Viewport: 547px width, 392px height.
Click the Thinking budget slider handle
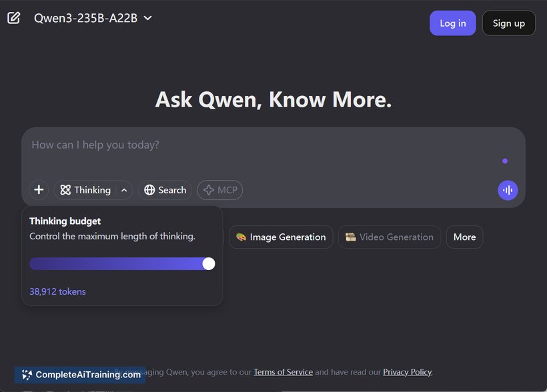pyautogui.click(x=209, y=263)
